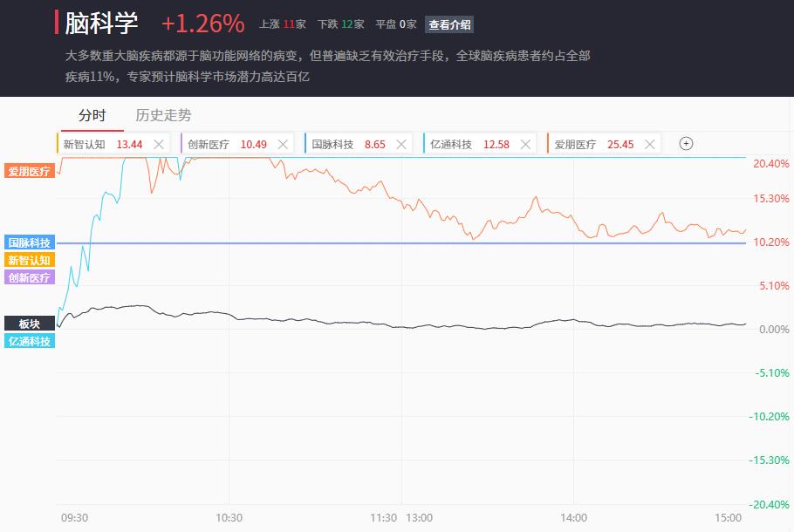Click the blue 国脉科技 legend label
This screenshot has height=532, width=794.
(x=30, y=242)
